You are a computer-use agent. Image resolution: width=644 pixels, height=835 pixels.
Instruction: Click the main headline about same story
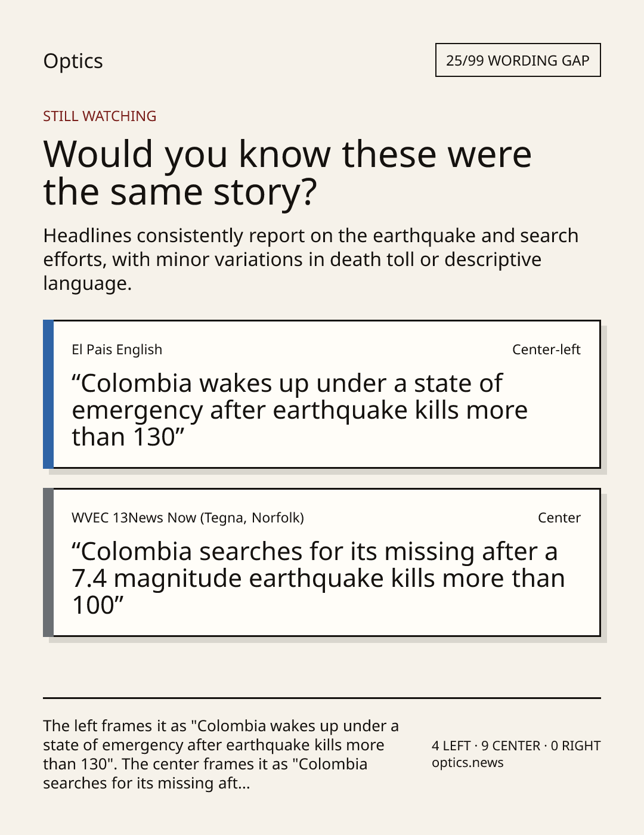point(287,172)
